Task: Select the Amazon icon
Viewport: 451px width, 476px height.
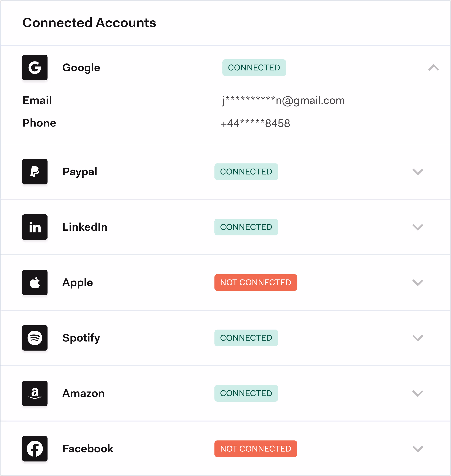Action: (x=35, y=393)
